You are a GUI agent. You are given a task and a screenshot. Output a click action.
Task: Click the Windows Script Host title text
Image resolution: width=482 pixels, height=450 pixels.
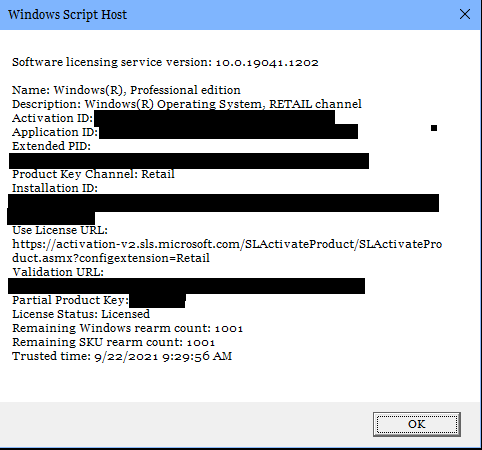point(68,15)
